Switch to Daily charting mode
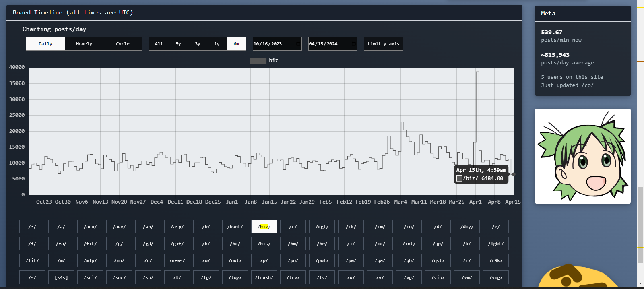This screenshot has height=289, width=644. (x=45, y=44)
